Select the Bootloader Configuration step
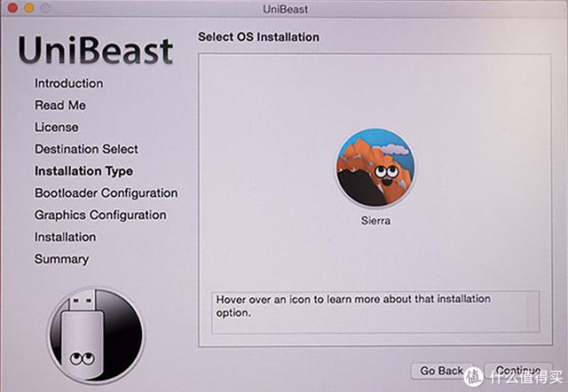The width and height of the screenshot is (568, 392). [106, 193]
